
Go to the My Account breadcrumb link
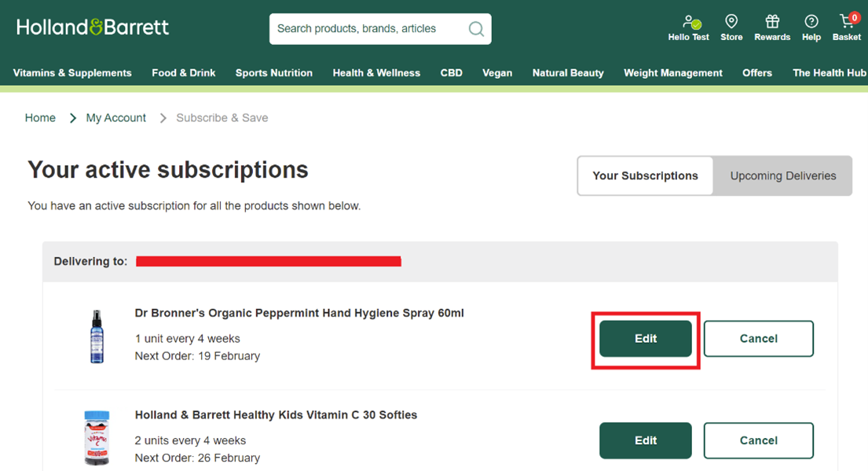point(115,118)
